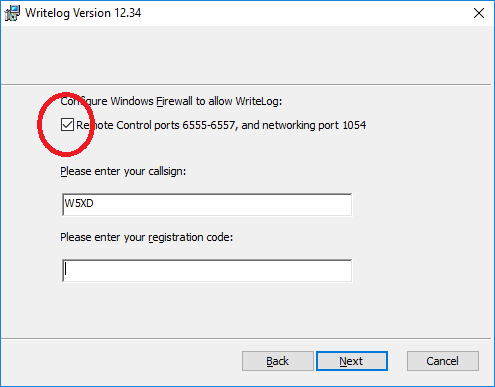The image size is (495, 387).
Task: Click the 'Please enter your callsign:' label
Action: (x=123, y=171)
